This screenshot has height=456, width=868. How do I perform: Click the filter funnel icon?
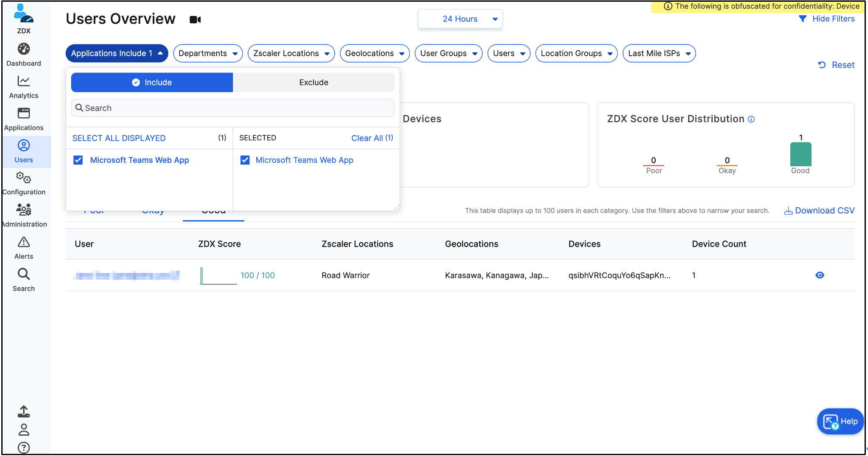click(x=802, y=19)
